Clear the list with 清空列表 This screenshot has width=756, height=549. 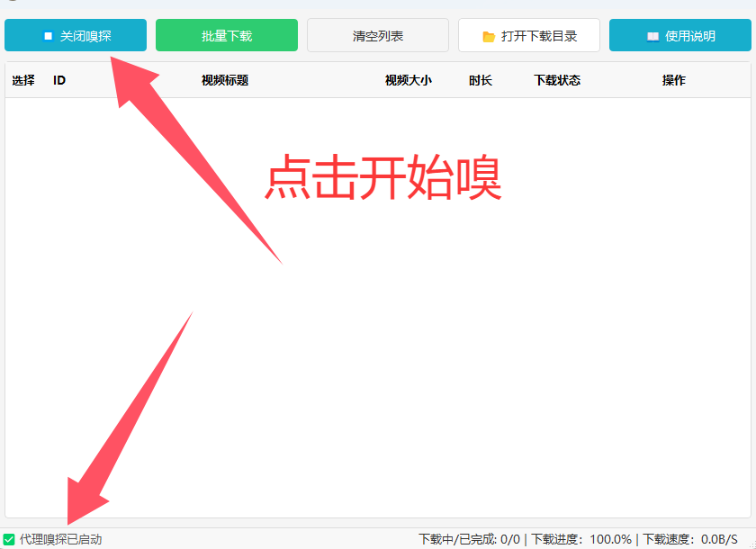coord(378,36)
